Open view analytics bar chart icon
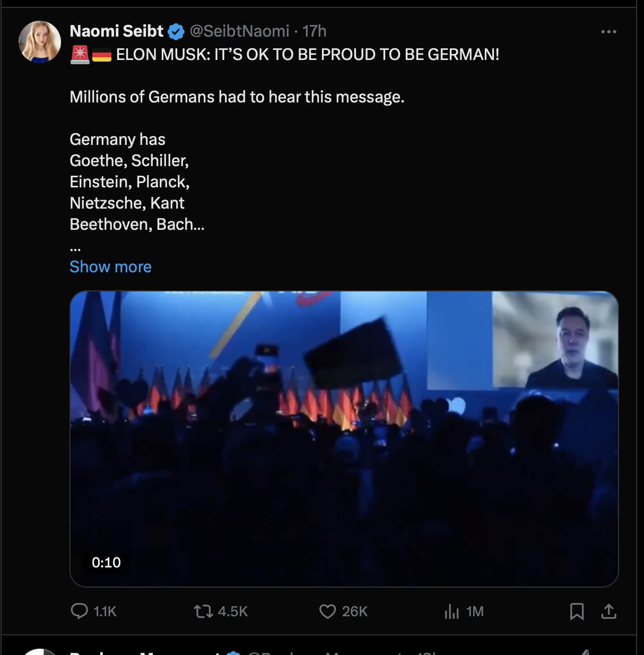 click(451, 611)
